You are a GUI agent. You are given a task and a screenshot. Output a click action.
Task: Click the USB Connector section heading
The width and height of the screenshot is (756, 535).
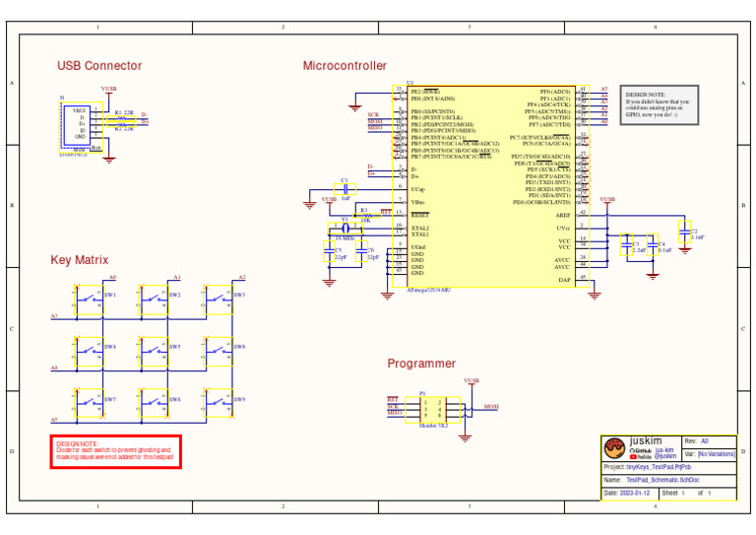(99, 66)
